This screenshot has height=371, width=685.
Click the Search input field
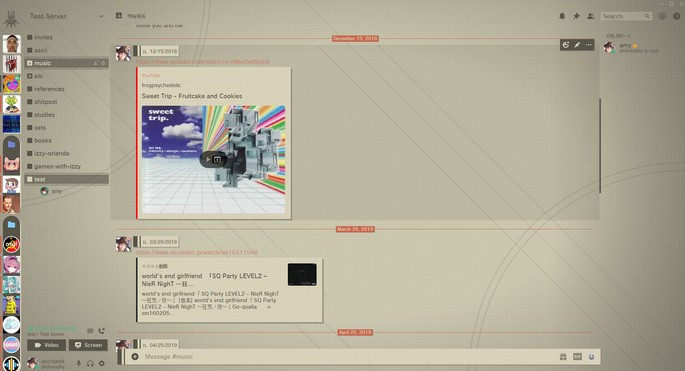tap(626, 16)
